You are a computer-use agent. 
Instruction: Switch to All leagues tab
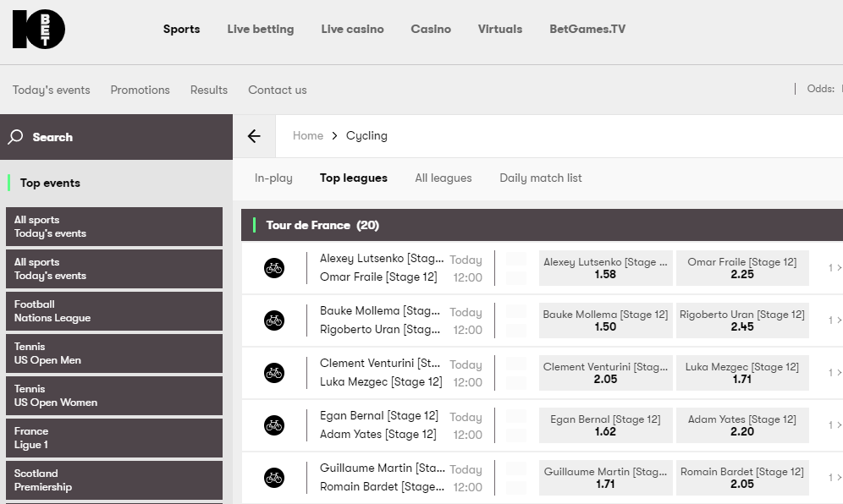pyautogui.click(x=444, y=178)
